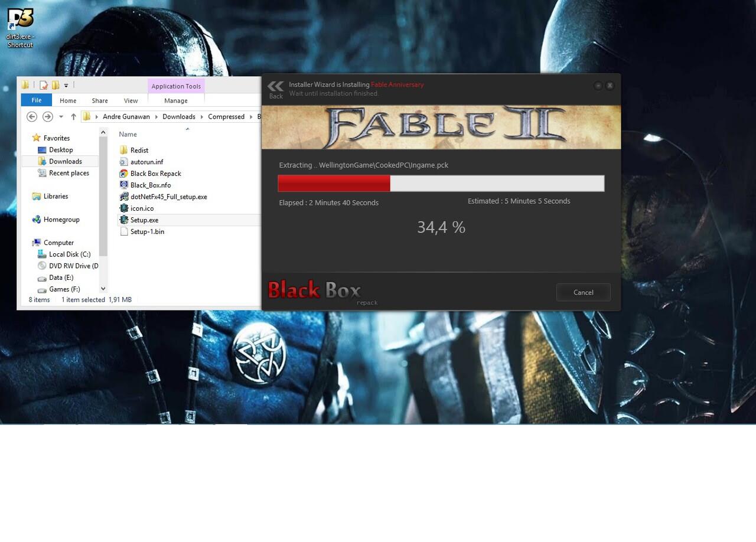This screenshot has height=542, width=756.
Task: Switch to the View ribbon tab
Action: (x=131, y=100)
